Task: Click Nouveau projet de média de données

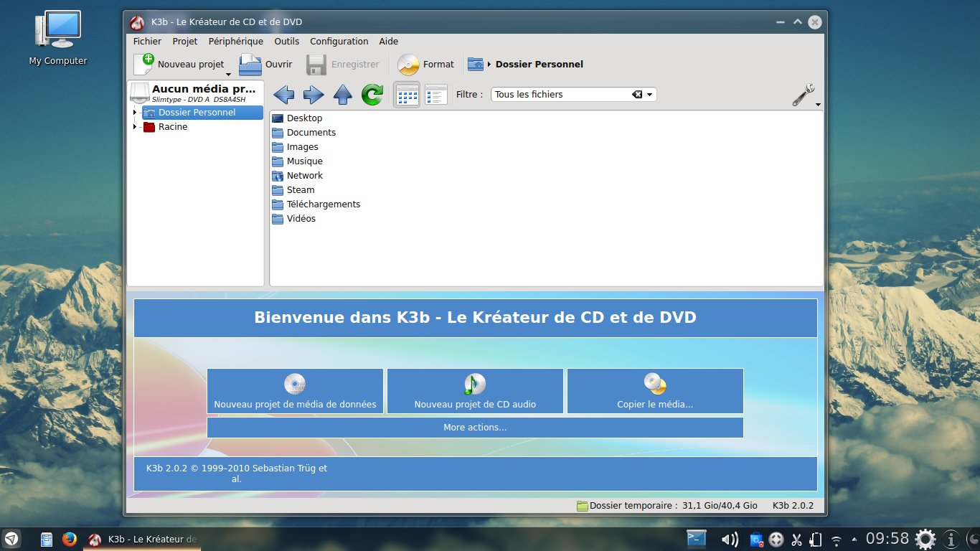Action: (x=295, y=391)
